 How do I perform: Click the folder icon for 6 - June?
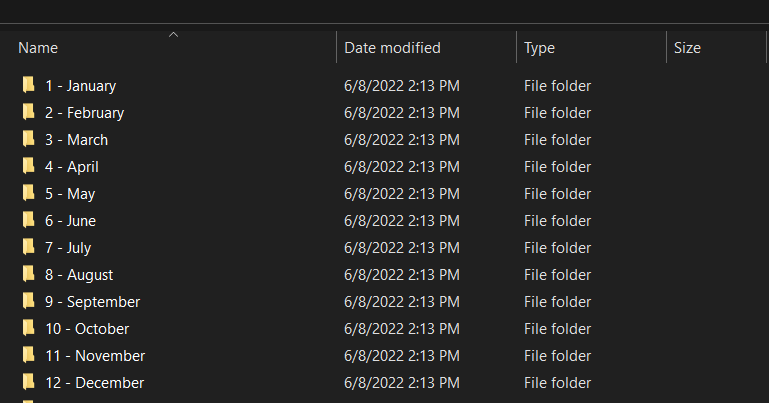29,221
